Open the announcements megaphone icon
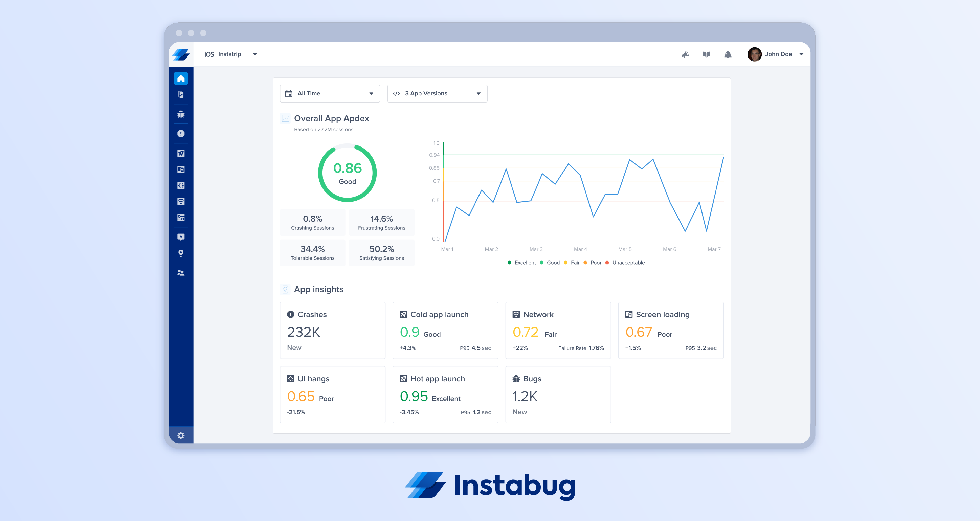 point(685,54)
